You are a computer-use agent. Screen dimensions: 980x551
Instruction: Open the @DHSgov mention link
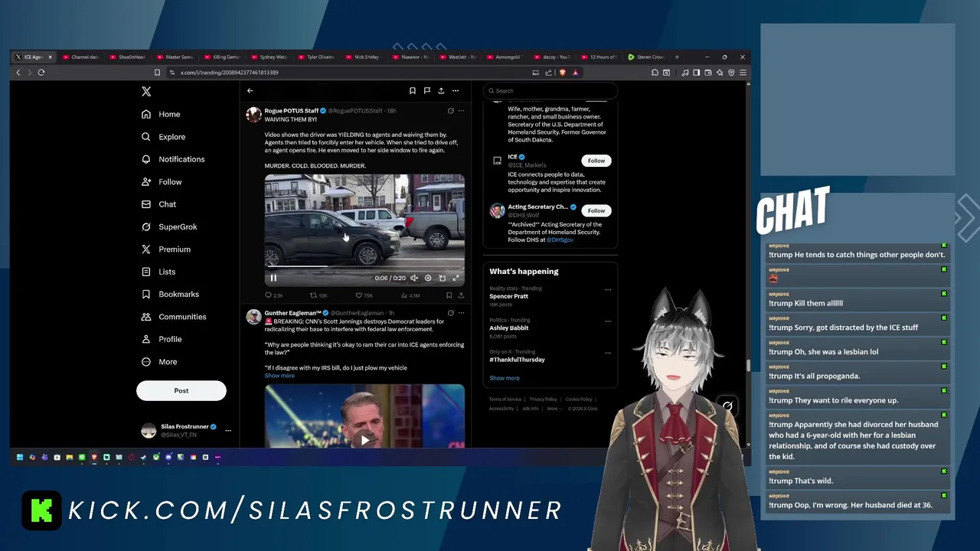560,240
